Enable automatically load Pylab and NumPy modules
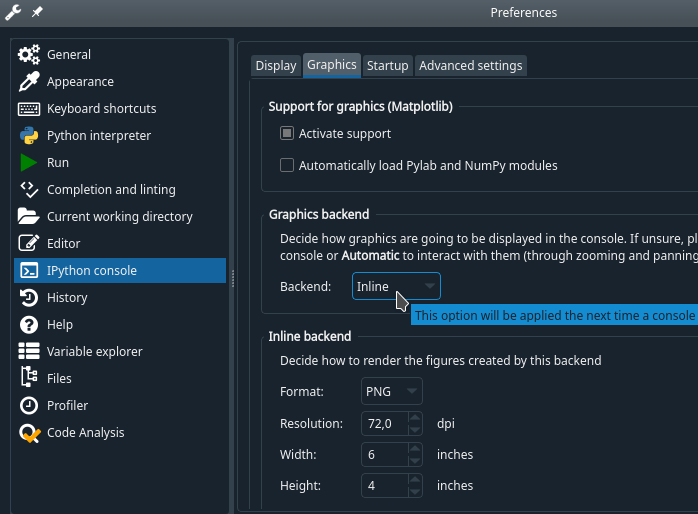Viewport: 698px width, 514px height. 287,166
